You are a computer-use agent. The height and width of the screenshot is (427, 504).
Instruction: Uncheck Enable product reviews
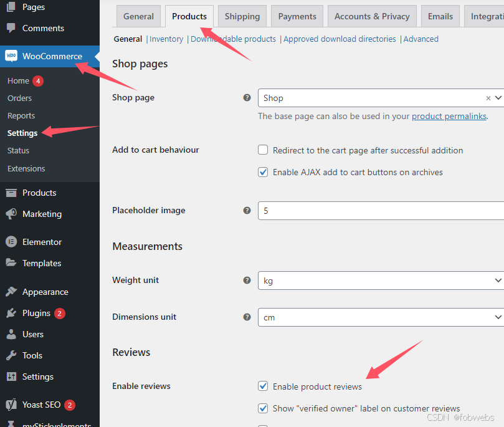point(263,386)
